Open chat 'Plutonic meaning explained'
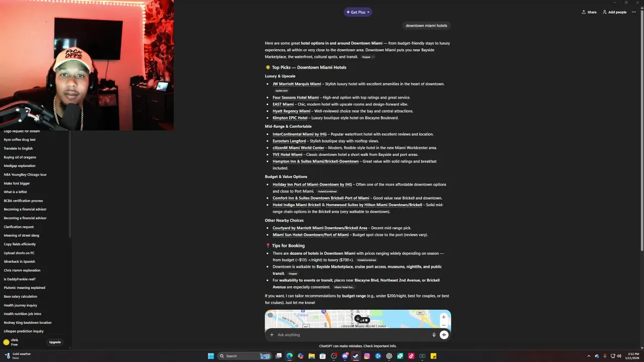Image resolution: width=644 pixels, height=362 pixels. 24,288
